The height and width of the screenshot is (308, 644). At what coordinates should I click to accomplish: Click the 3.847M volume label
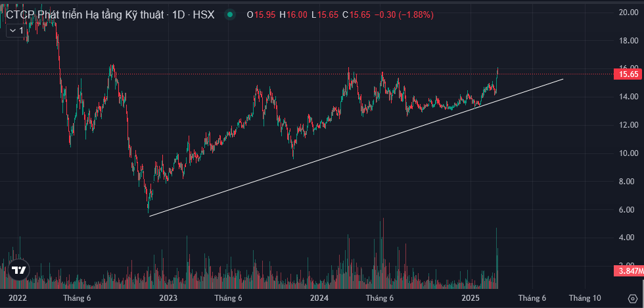[628, 271]
